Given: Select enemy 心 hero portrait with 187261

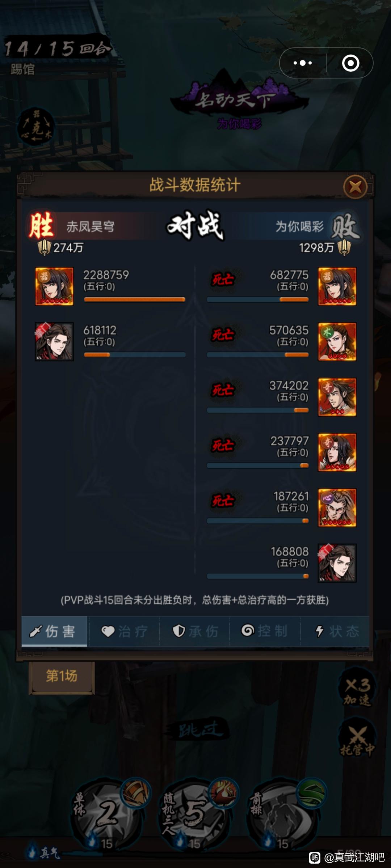Looking at the screenshot, I should point(337,508).
